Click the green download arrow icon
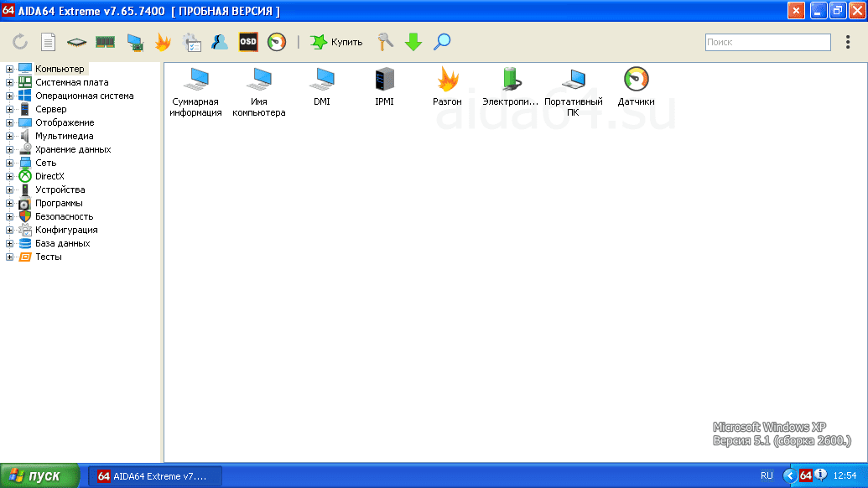The width and height of the screenshot is (868, 488). point(413,42)
